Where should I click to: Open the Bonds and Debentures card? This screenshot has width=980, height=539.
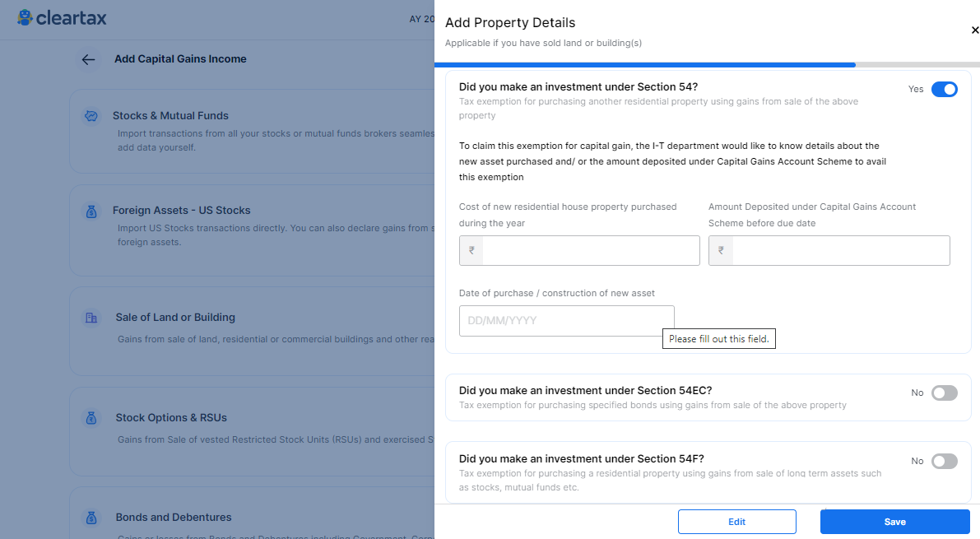[x=252, y=513]
